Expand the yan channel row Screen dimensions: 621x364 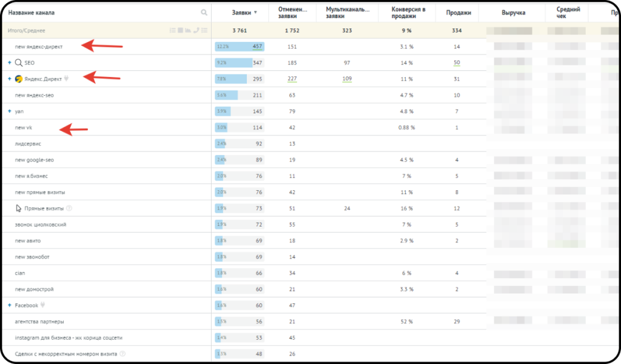(x=10, y=111)
